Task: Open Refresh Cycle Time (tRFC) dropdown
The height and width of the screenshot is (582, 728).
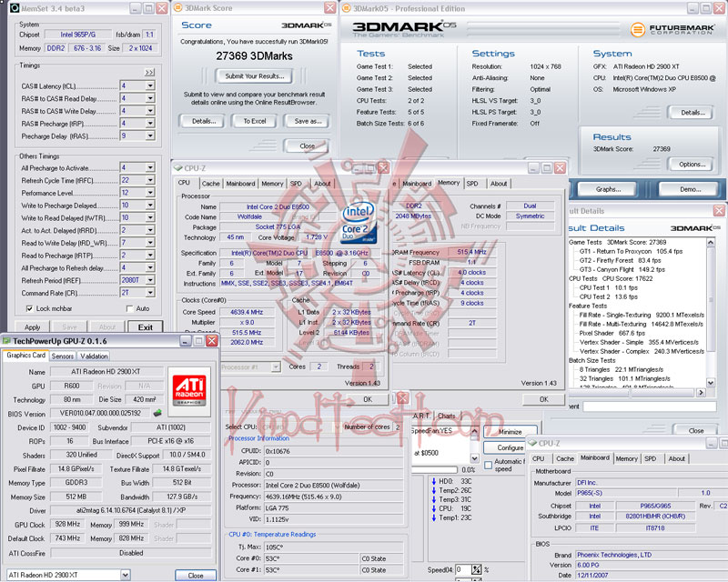Action: 150,180
